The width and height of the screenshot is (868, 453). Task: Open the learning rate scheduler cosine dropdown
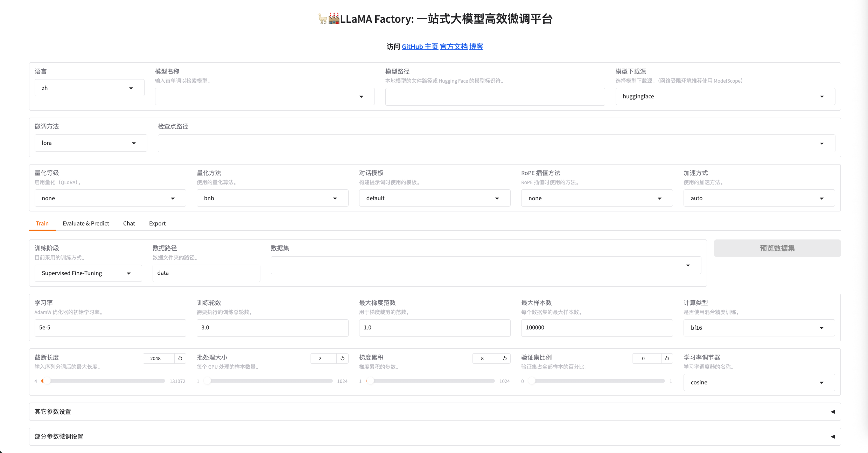[759, 383]
